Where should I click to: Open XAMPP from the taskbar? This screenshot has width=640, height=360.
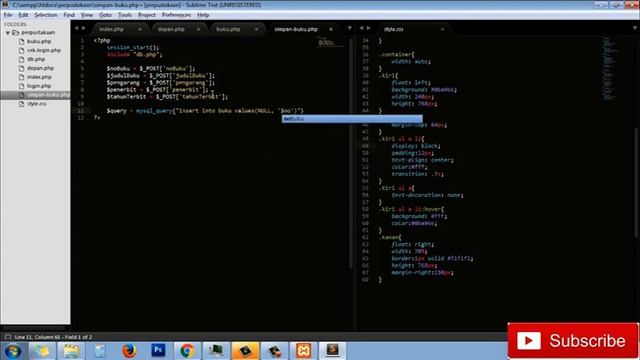304,351
